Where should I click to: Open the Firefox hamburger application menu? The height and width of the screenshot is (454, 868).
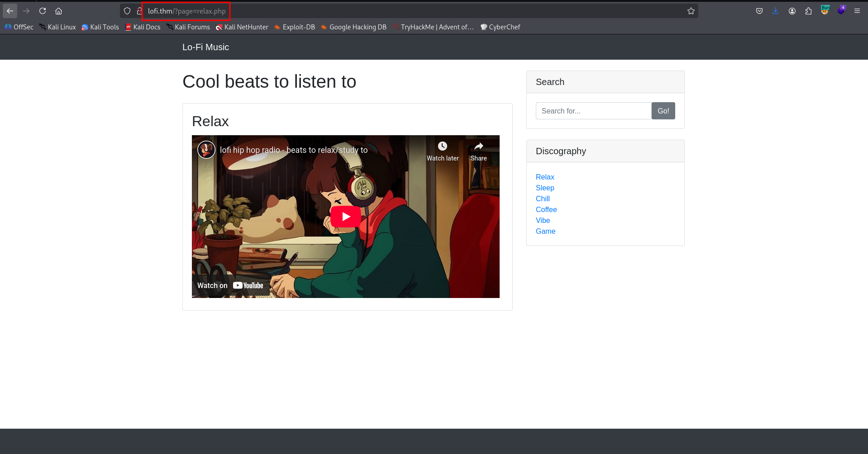[857, 11]
